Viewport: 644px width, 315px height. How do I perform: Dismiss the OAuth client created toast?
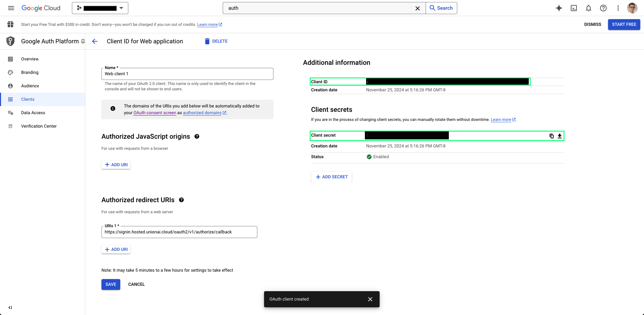[x=370, y=299]
